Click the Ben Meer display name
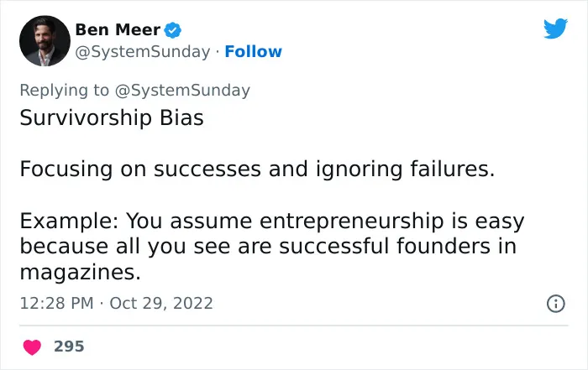The height and width of the screenshot is (370, 588). click(118, 30)
